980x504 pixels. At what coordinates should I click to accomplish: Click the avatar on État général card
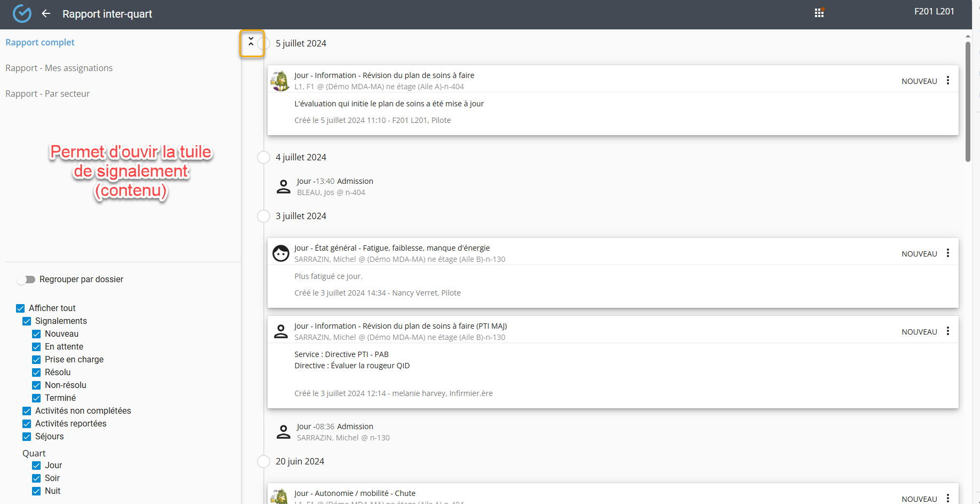pyautogui.click(x=280, y=253)
